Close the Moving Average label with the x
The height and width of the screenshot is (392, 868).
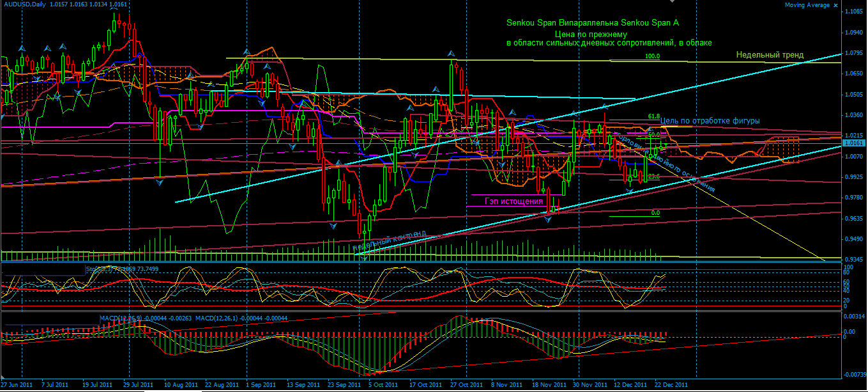click(x=835, y=5)
